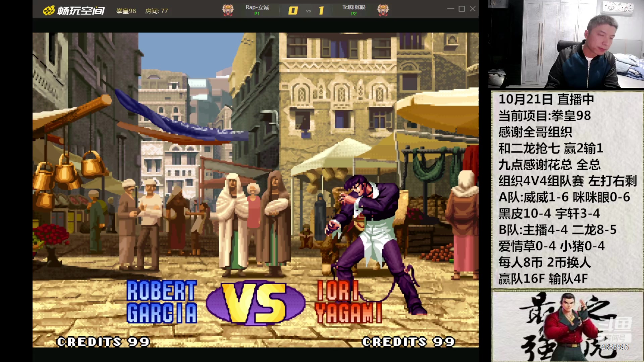Click the 和二龙抢七 赢2输1 line
The width and height of the screenshot is (644, 362).
(x=551, y=148)
